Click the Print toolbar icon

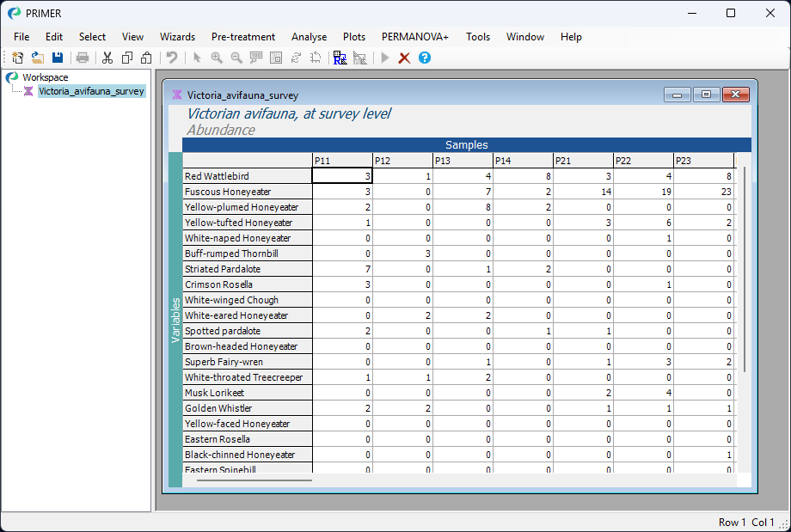click(82, 58)
